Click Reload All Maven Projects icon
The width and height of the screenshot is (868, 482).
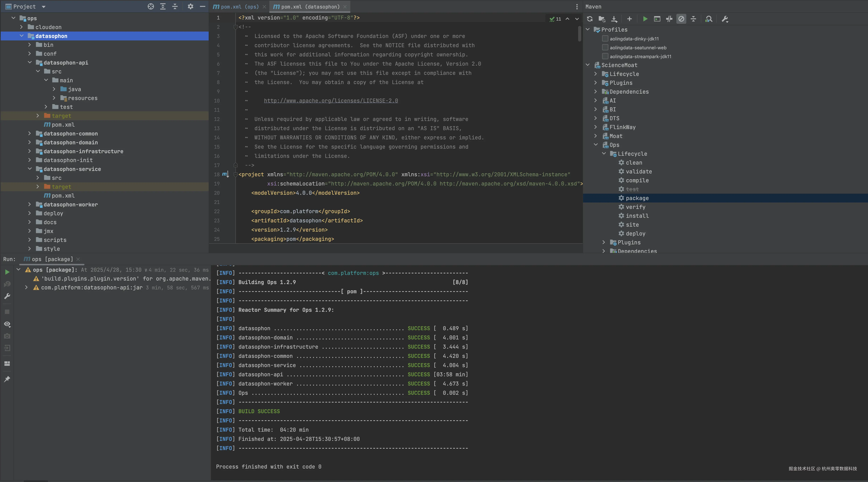[x=590, y=19]
